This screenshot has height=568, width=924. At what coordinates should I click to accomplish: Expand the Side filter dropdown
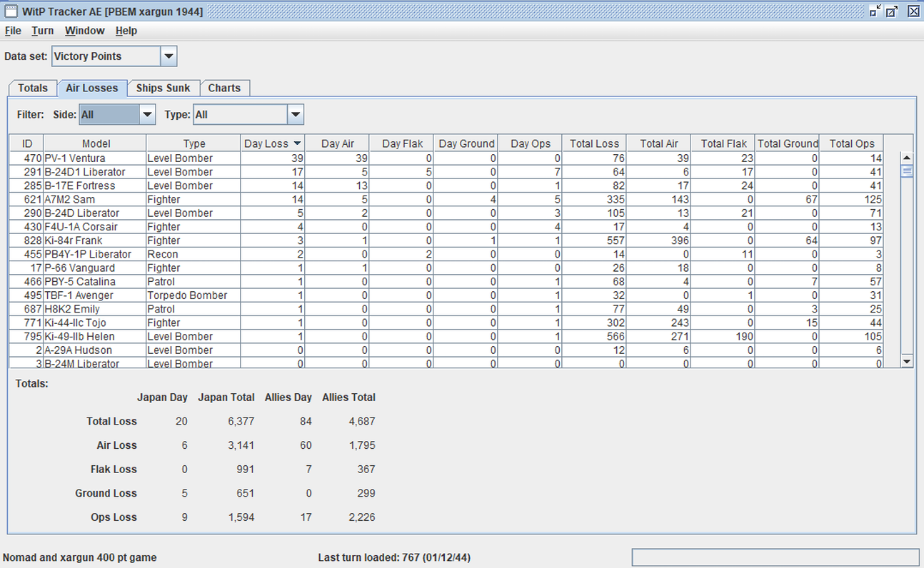(x=147, y=114)
